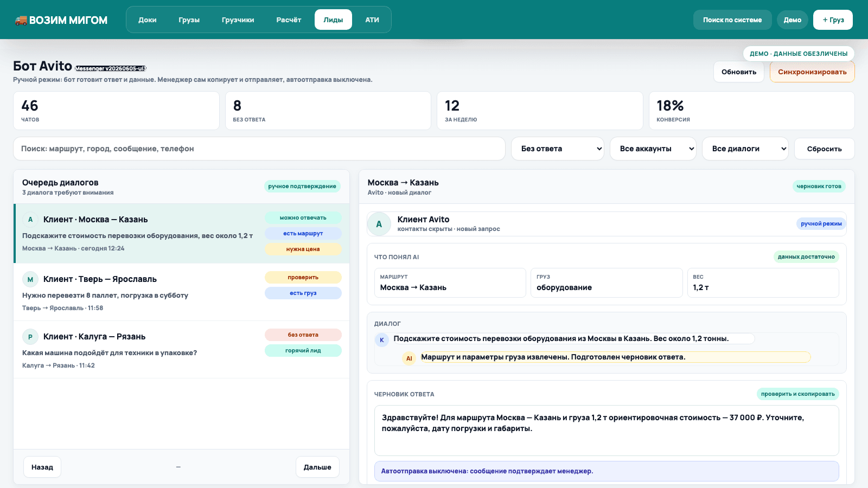Click the черновик готов badge
This screenshot has width=868, height=488.
(819, 187)
